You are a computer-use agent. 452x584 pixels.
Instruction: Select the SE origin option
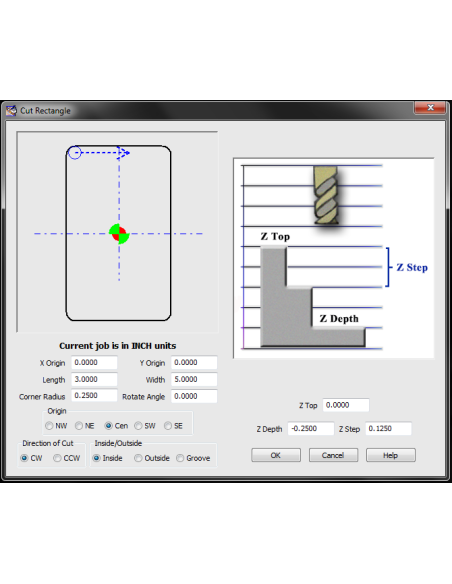point(168,426)
